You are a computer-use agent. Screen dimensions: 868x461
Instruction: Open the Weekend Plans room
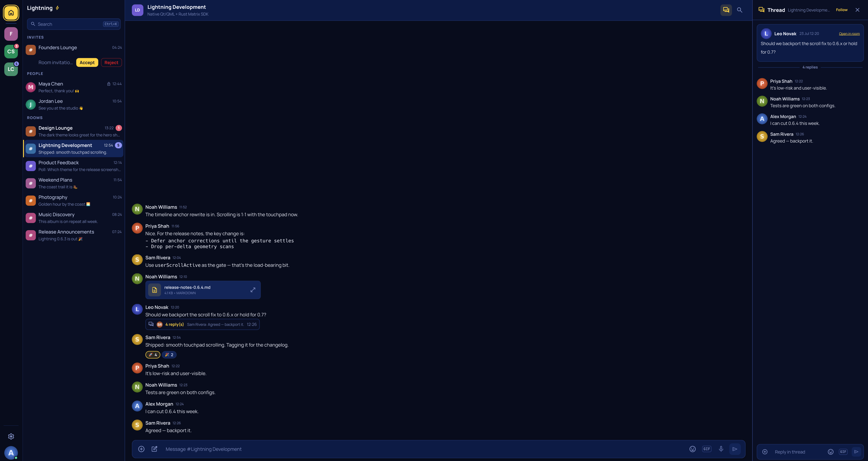point(74,184)
